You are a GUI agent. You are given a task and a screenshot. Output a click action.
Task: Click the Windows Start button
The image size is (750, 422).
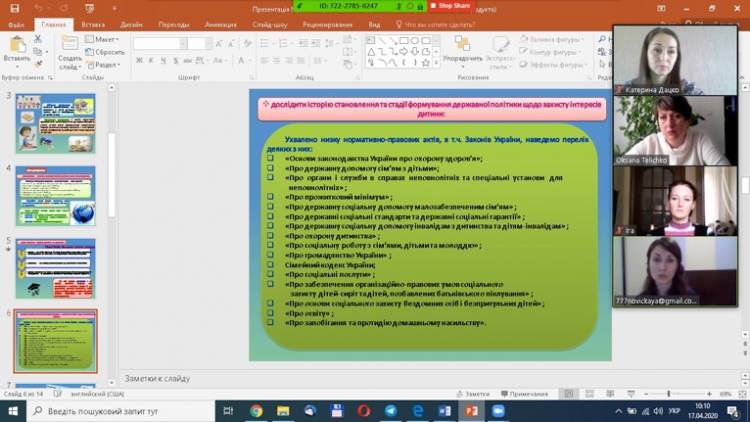(x=10, y=411)
